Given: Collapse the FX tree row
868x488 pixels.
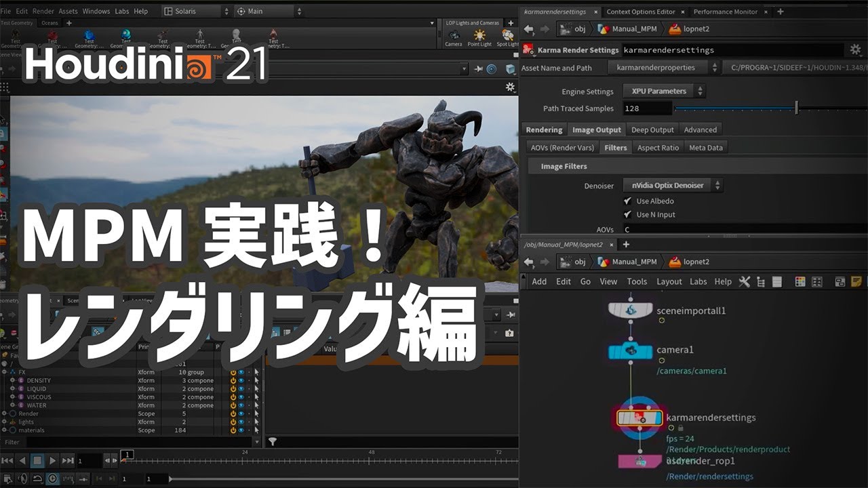Looking at the screenshot, I should (x=4, y=373).
